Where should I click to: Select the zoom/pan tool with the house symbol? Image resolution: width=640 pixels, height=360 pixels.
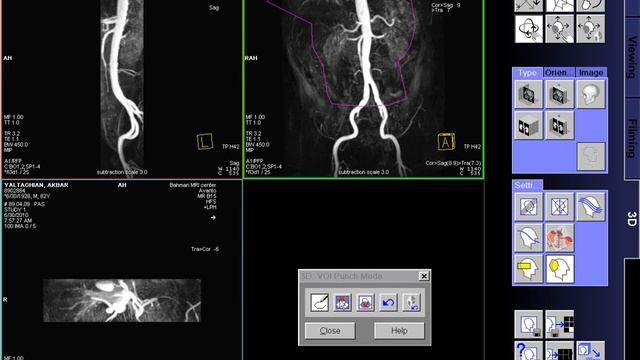591,29
